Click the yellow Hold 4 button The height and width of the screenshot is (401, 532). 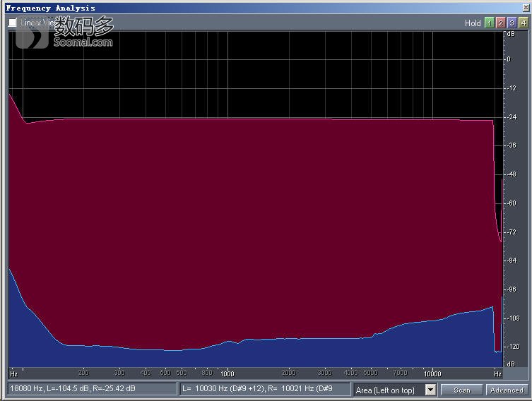(x=523, y=23)
